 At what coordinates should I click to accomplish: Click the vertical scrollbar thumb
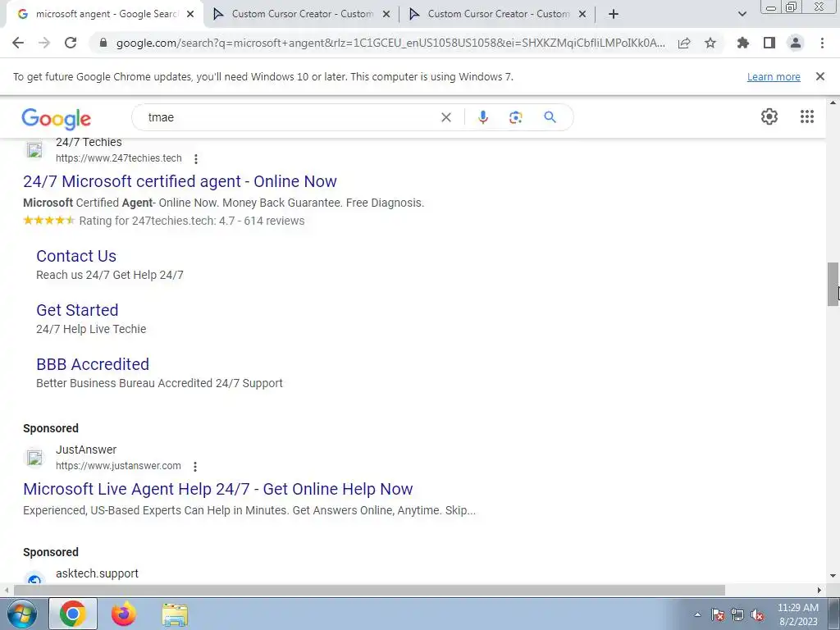coord(833,284)
